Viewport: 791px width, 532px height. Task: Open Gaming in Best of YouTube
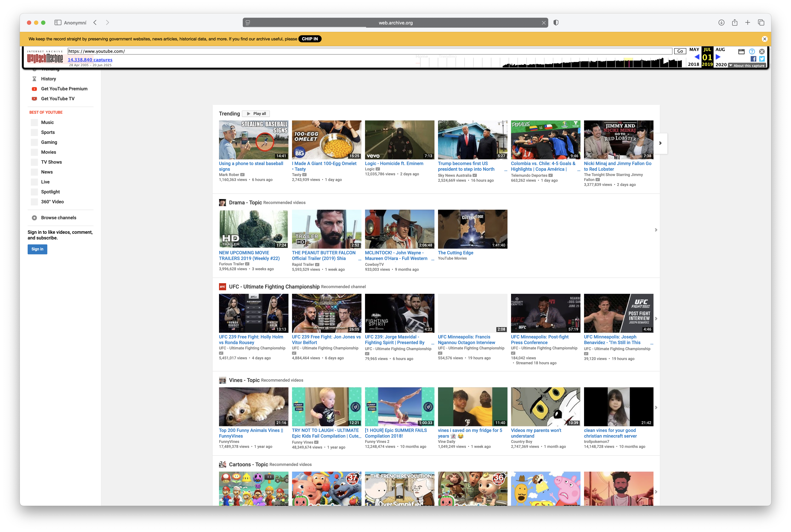[49, 142]
